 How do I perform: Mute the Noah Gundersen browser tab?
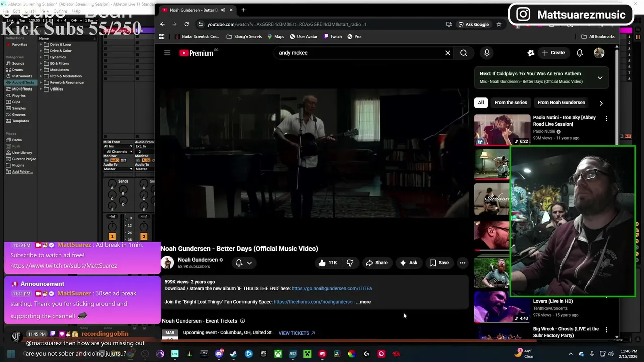tap(223, 10)
